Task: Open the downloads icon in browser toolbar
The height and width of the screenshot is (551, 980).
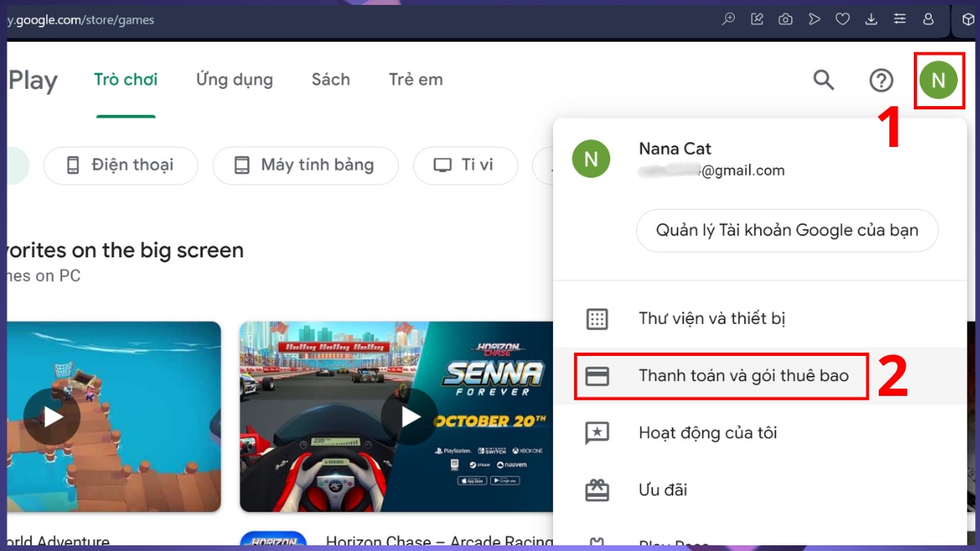Action: tap(871, 19)
